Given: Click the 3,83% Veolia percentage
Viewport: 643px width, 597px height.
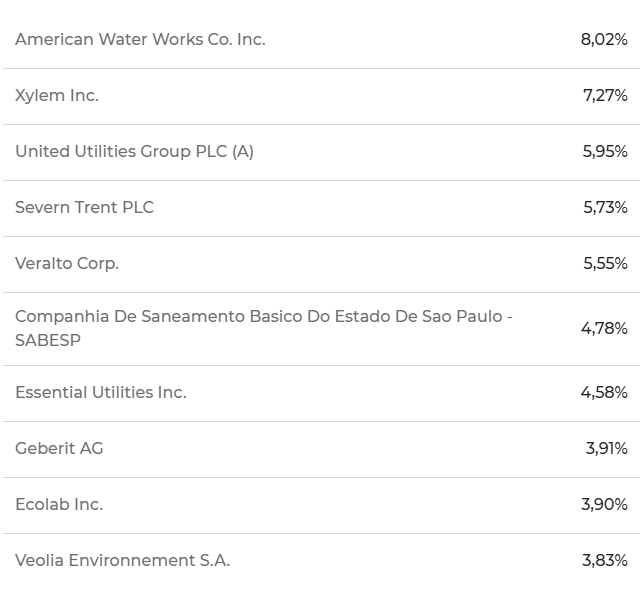Looking at the screenshot, I should (605, 561).
